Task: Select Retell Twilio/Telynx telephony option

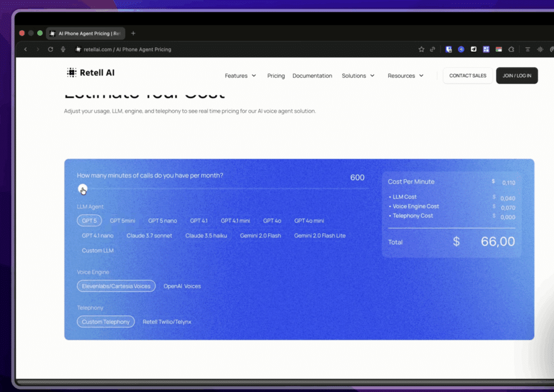Action: [167, 322]
